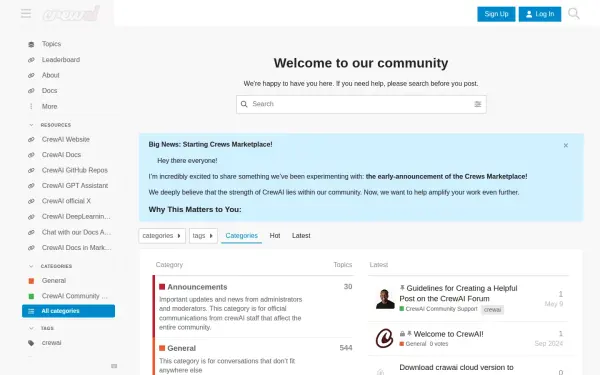Open Guidelines for Creating a Helpful Post topic
Viewport: 600px width, 375px height.
(458, 293)
